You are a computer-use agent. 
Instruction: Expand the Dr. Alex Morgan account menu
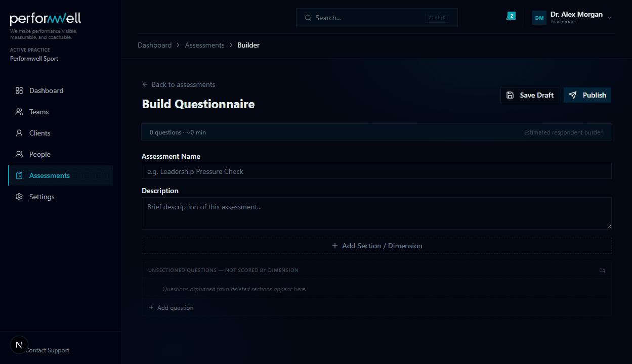[572, 18]
